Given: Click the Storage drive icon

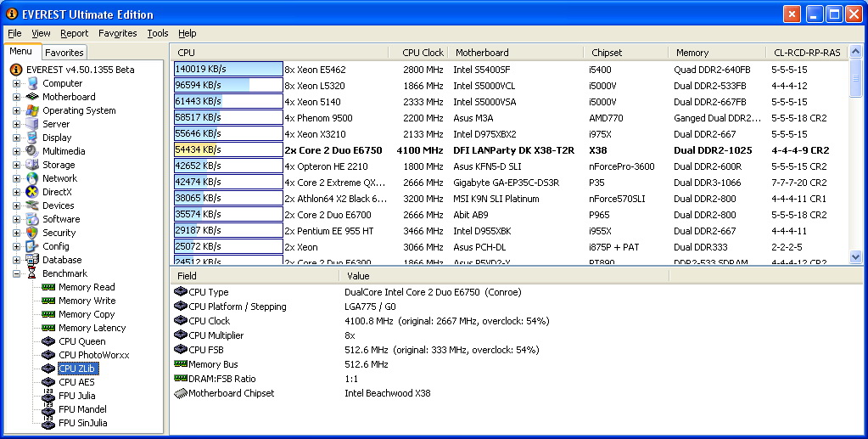Looking at the screenshot, I should click(x=32, y=165).
